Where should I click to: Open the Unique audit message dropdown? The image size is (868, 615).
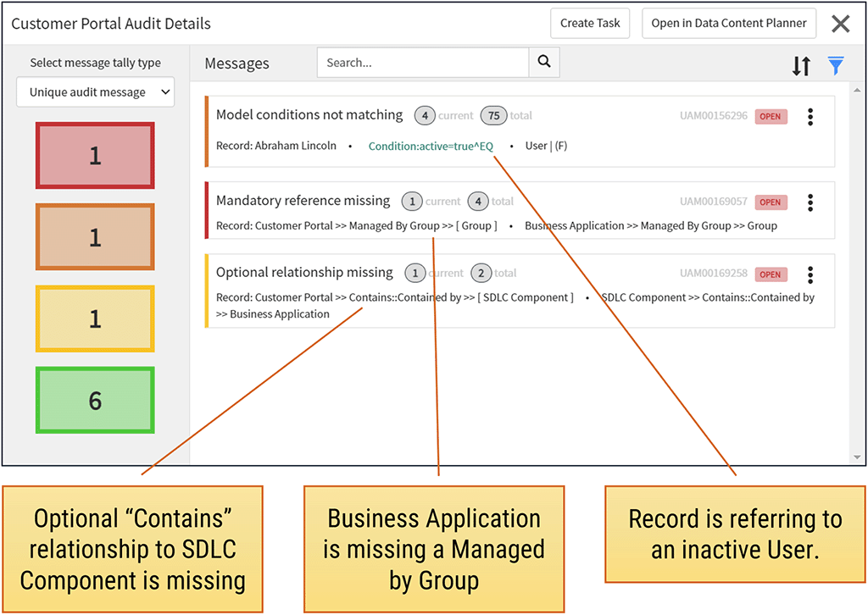click(x=95, y=91)
